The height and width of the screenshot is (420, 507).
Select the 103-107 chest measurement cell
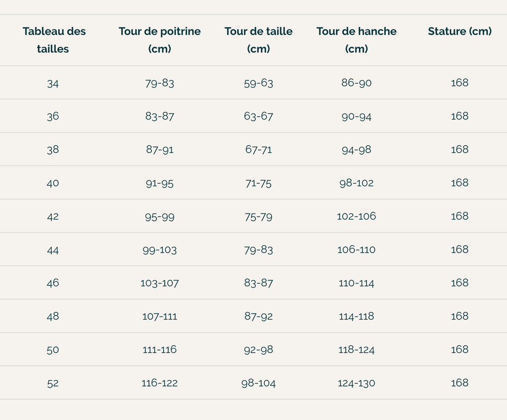pyautogui.click(x=159, y=283)
